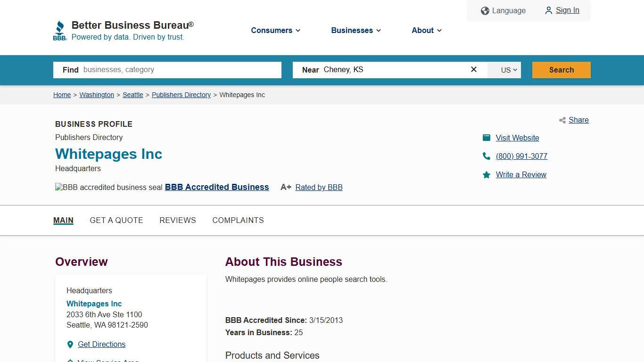
Task: Open the Publishers Directory breadcrumb link
Action: click(181, 95)
